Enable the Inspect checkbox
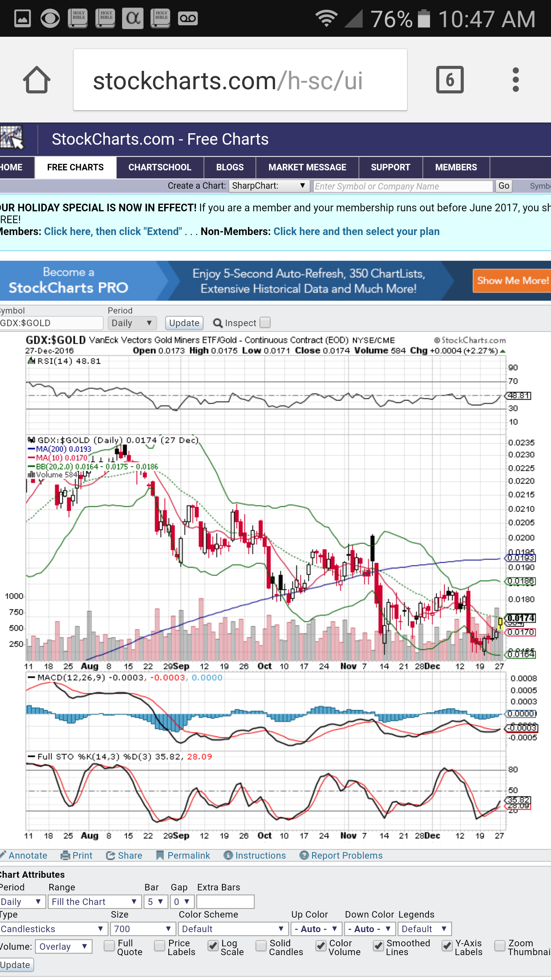551x980 pixels. point(265,322)
